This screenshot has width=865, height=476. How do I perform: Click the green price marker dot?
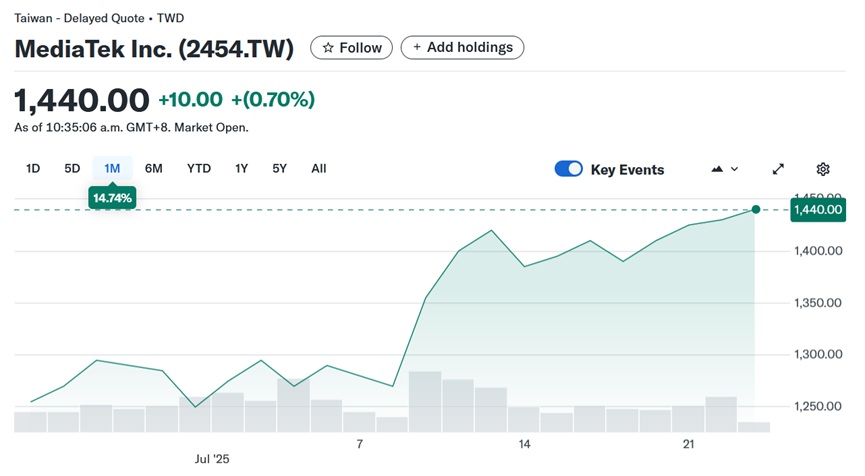tap(755, 209)
